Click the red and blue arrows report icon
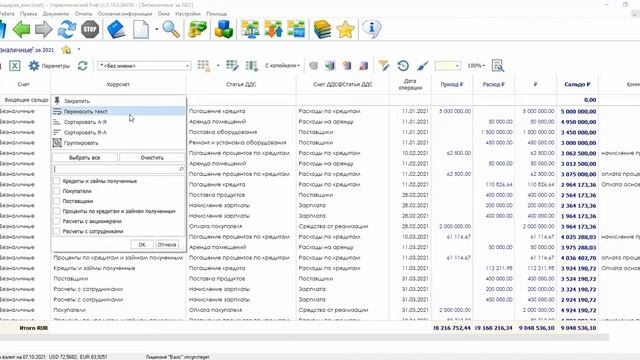The height and width of the screenshot is (360, 640). (x=273, y=29)
